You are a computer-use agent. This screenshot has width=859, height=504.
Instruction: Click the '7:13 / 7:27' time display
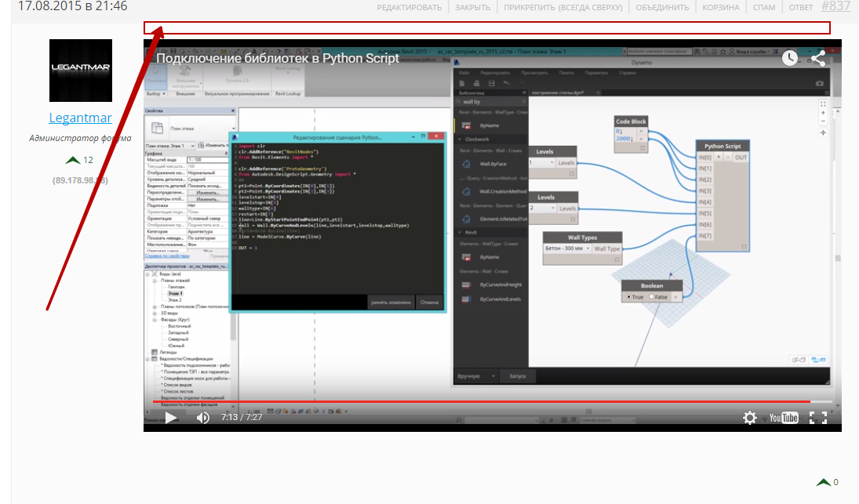pyautogui.click(x=242, y=418)
